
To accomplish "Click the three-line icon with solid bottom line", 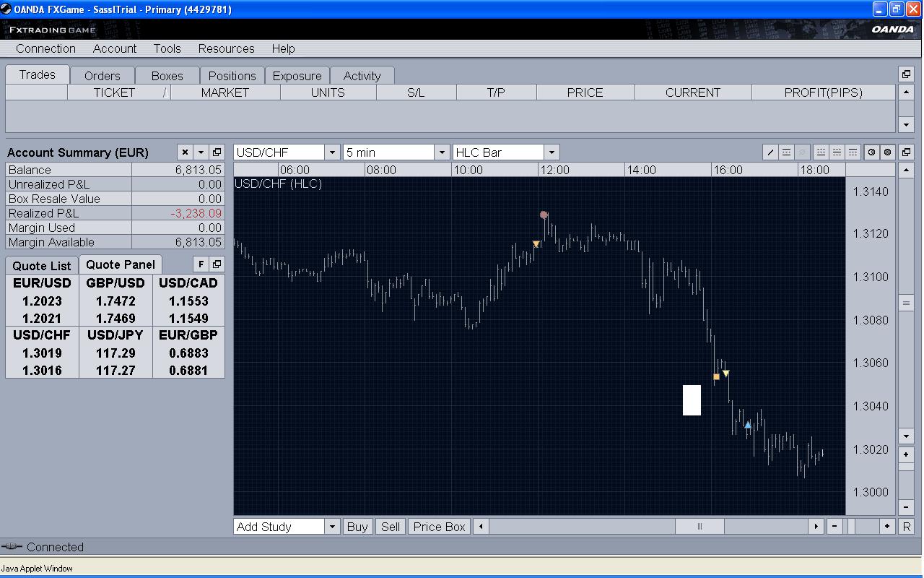I will pos(821,152).
